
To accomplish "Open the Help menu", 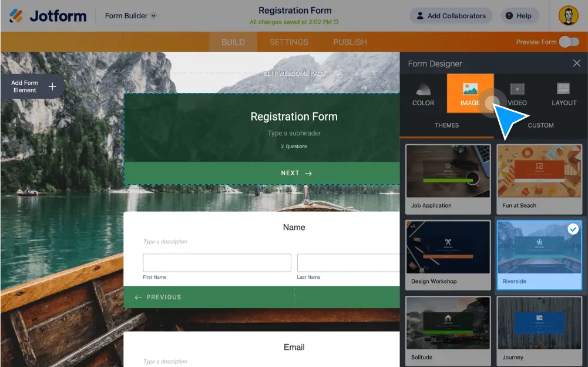I will [519, 16].
